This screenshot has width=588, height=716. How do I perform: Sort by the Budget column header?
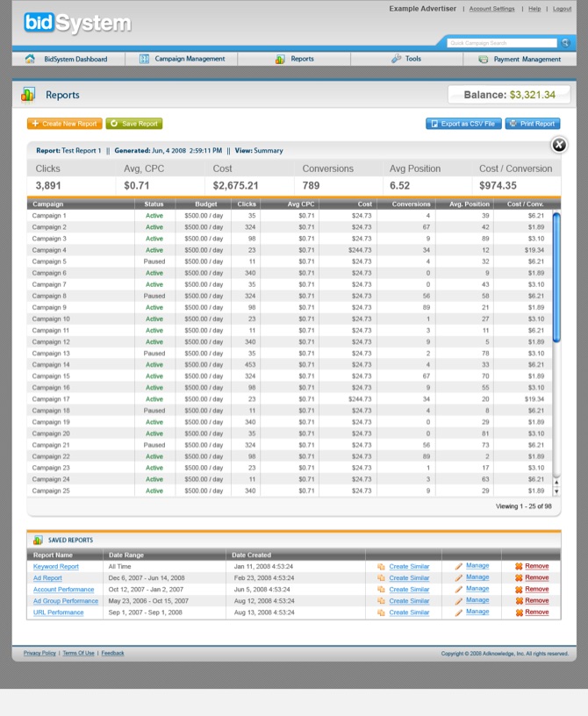click(x=206, y=204)
